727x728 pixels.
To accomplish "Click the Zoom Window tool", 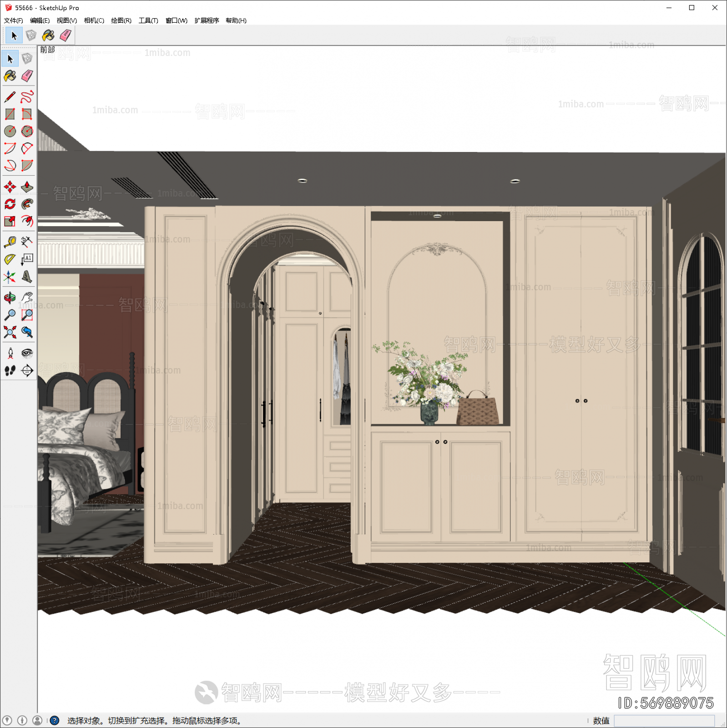I will pos(27,315).
